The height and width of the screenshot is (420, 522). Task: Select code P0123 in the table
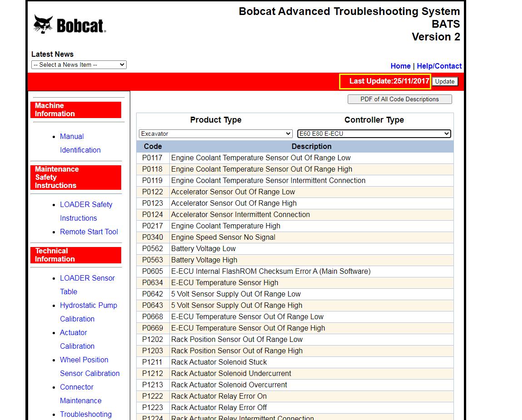pos(153,203)
